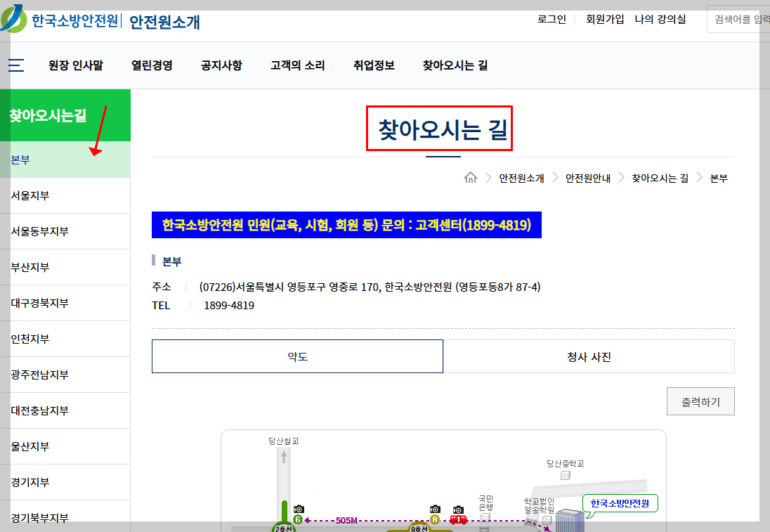Open 찾아오시는 길 top menu
This screenshot has height=532, width=770.
click(x=455, y=65)
